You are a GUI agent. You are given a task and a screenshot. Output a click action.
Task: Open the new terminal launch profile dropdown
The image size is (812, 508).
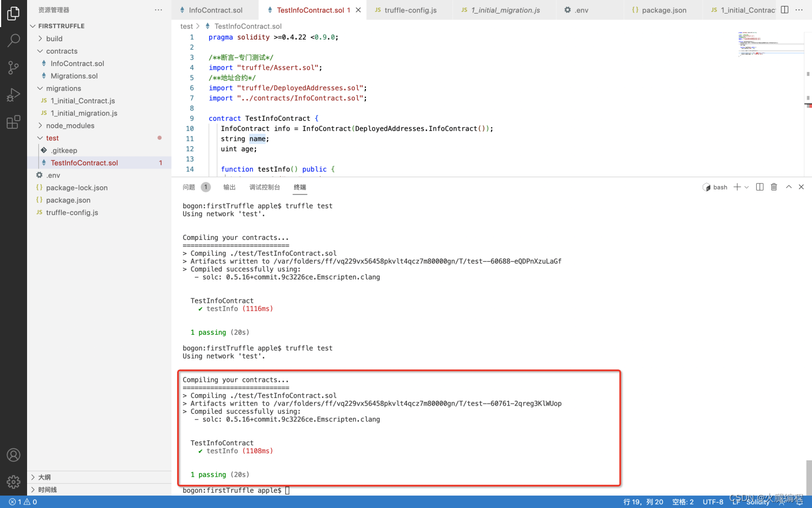pyautogui.click(x=746, y=187)
